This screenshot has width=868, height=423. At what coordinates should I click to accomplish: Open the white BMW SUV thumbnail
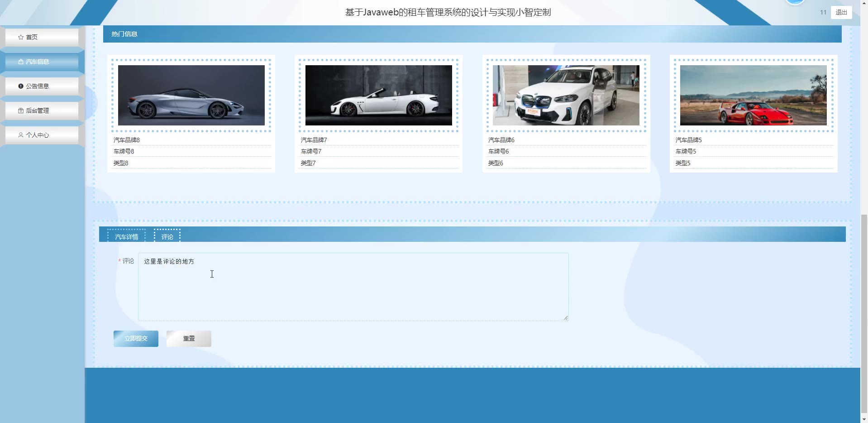pyautogui.click(x=566, y=95)
